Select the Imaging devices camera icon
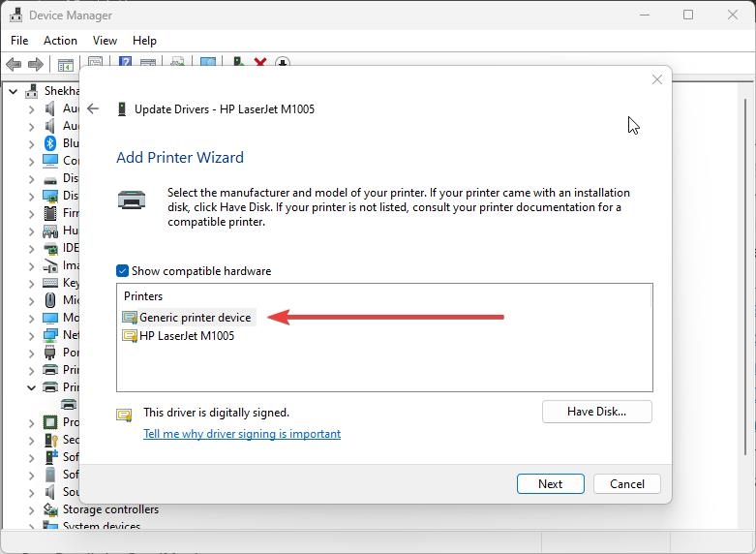 (x=50, y=265)
